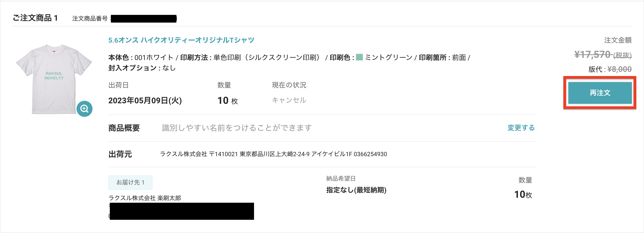Click the キャンセル status text

[x=289, y=100]
